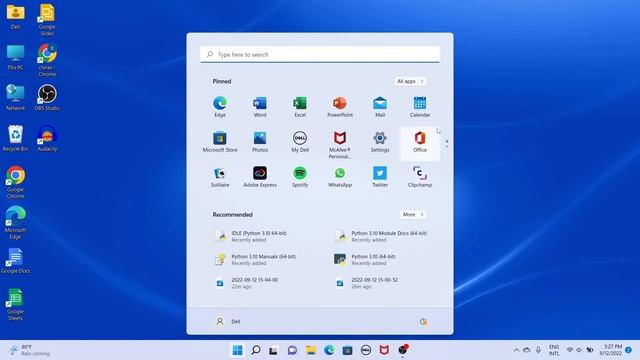
Task: Select the chiran Chrome desktop shortcut
Action: [47, 60]
